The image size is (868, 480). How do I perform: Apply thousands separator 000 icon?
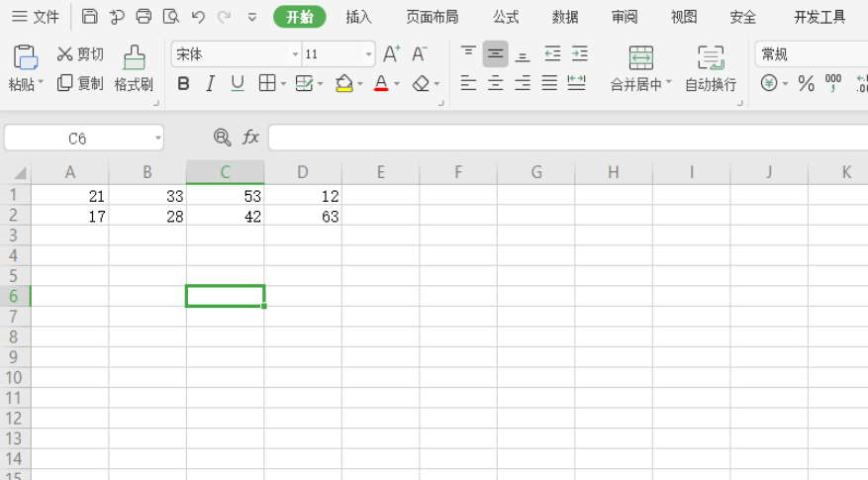pos(833,83)
